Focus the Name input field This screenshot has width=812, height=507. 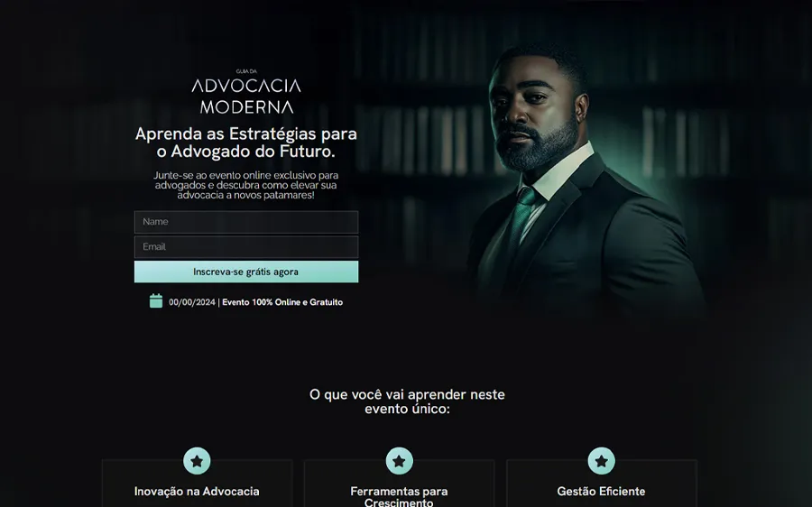tap(246, 222)
